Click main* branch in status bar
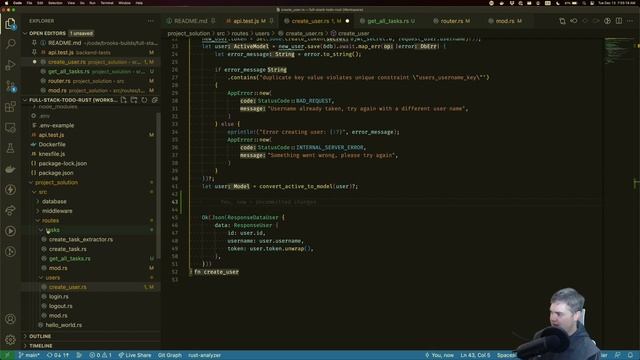 click(x=29, y=355)
